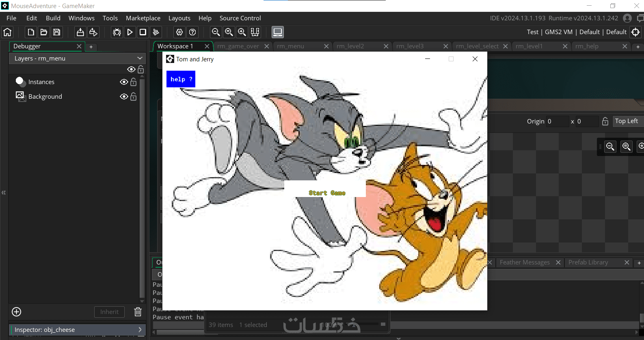Create an executable for the target platform
The width and height of the screenshot is (644, 340).
(80, 32)
